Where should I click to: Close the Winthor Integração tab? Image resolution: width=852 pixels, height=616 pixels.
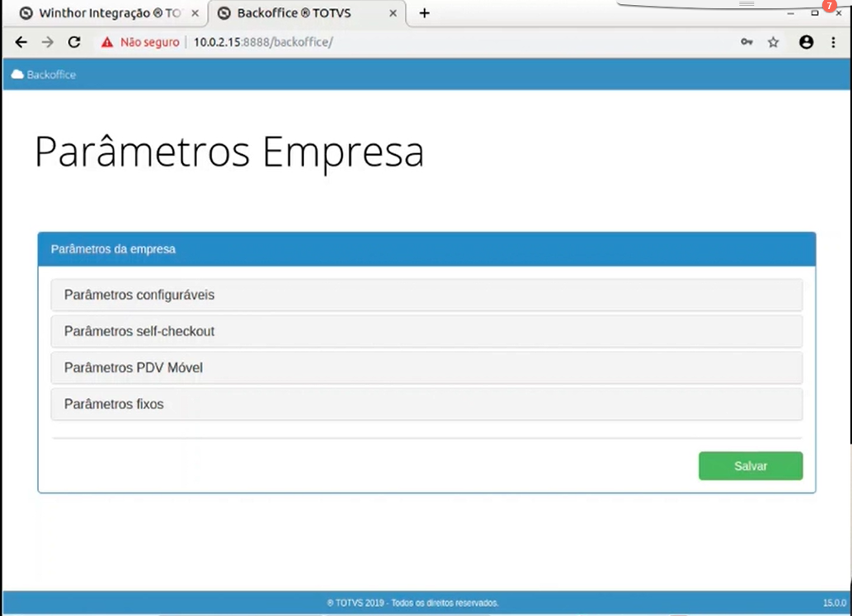click(x=195, y=13)
